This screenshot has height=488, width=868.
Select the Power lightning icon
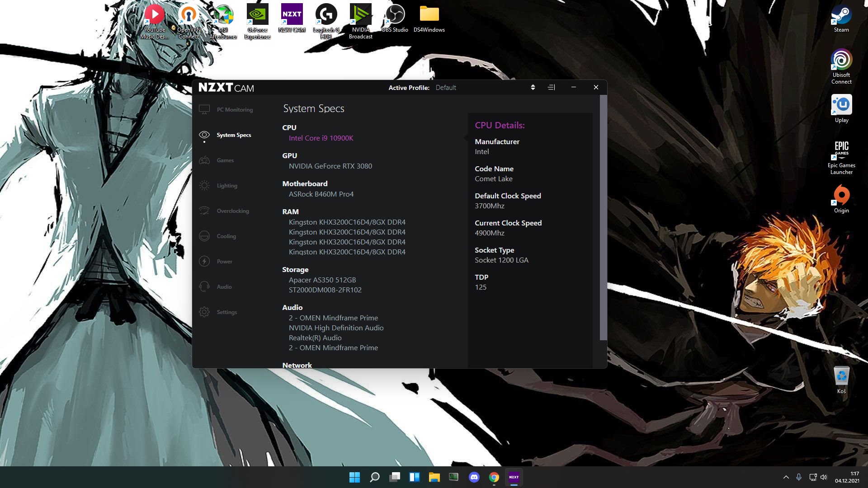[x=204, y=262]
